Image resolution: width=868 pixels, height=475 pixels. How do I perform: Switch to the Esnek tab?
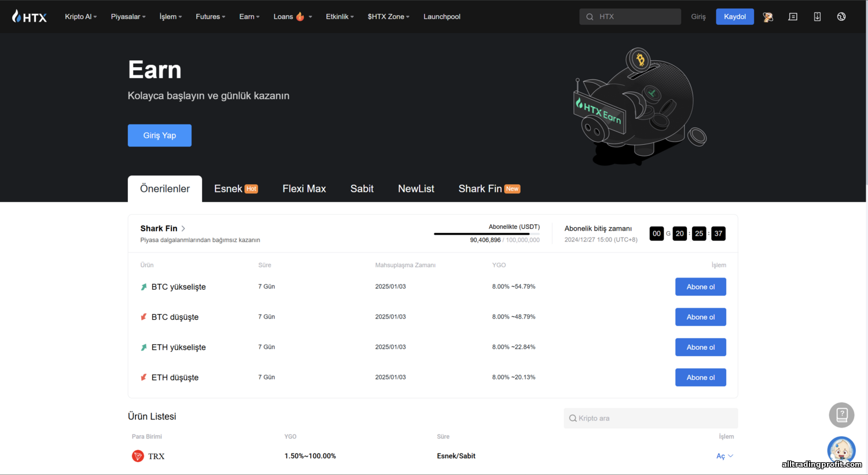236,189
